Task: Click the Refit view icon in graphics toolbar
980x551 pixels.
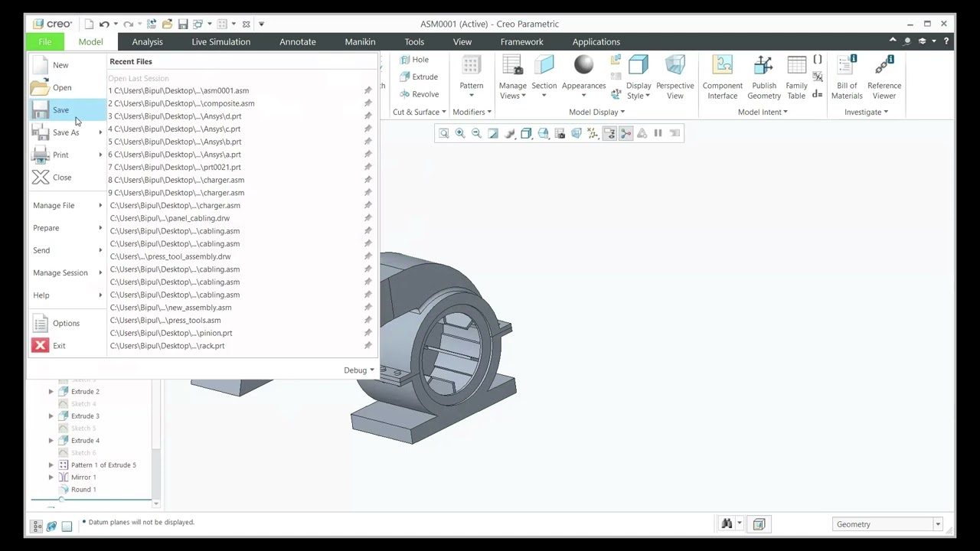Action: (x=443, y=133)
